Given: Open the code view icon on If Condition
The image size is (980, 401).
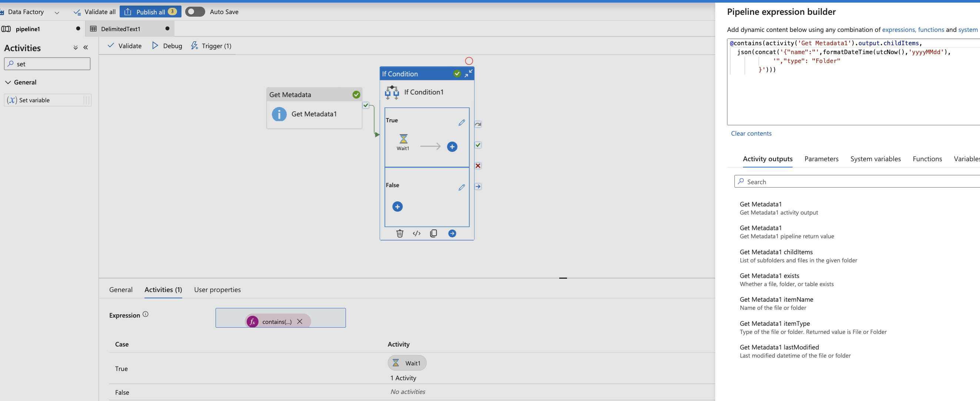Looking at the screenshot, I should click(x=417, y=233).
